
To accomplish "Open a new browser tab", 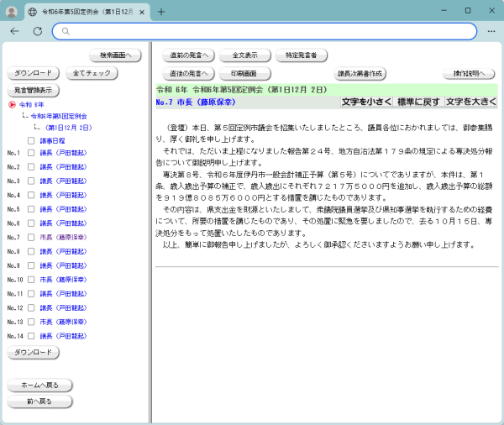I will 161,12.
